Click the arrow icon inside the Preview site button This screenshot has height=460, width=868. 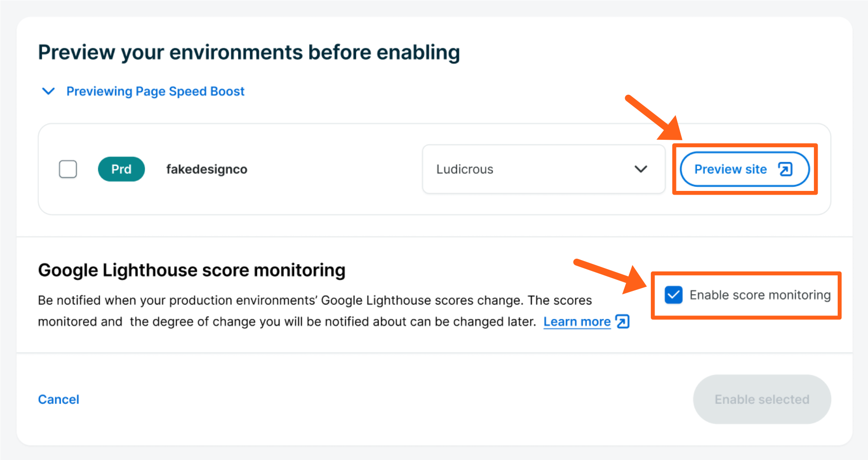(786, 169)
